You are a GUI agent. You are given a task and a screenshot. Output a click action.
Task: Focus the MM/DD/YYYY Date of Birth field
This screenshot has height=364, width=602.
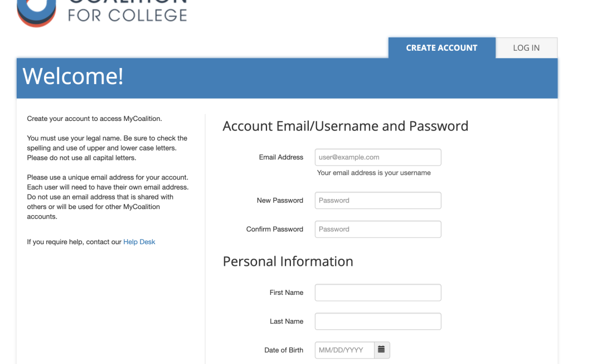point(344,350)
